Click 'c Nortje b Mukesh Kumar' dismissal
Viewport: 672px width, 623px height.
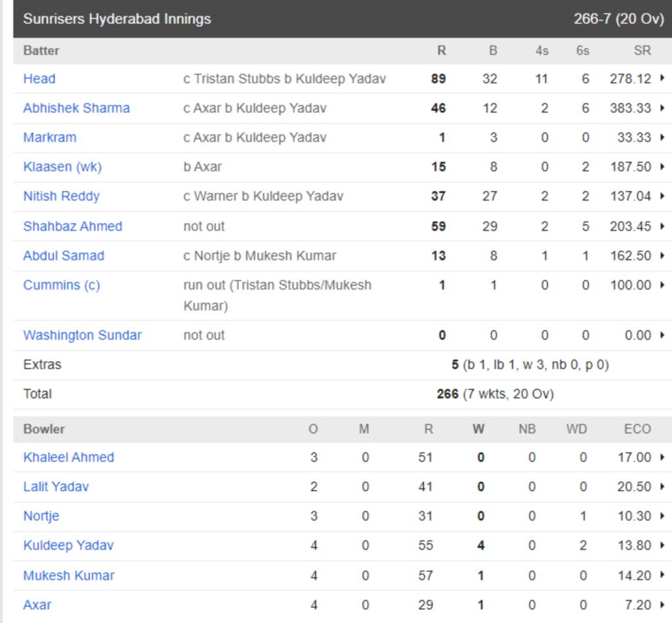260,256
